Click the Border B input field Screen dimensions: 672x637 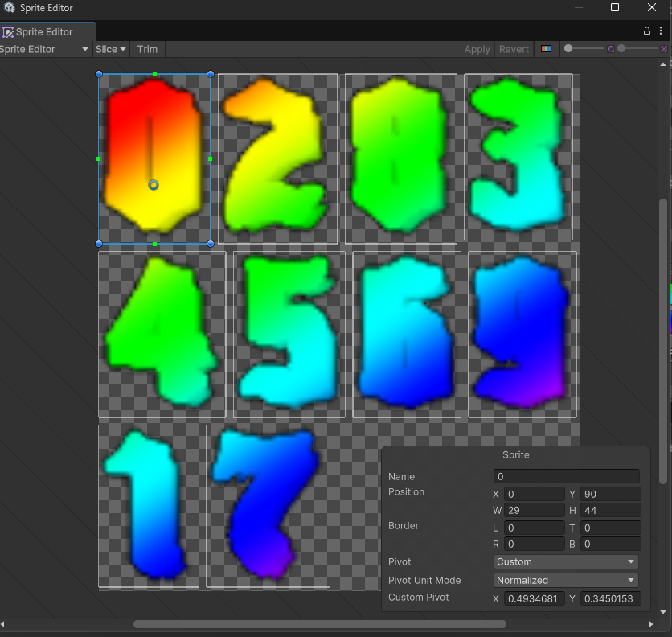[611, 544]
